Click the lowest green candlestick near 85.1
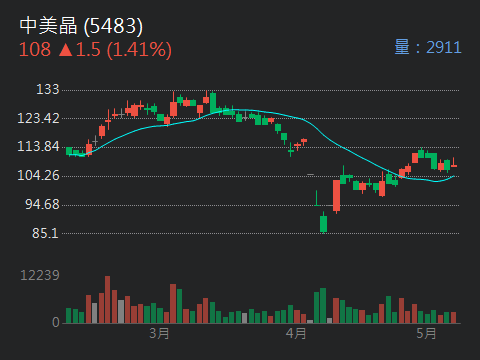The image size is (480, 360). click(323, 223)
